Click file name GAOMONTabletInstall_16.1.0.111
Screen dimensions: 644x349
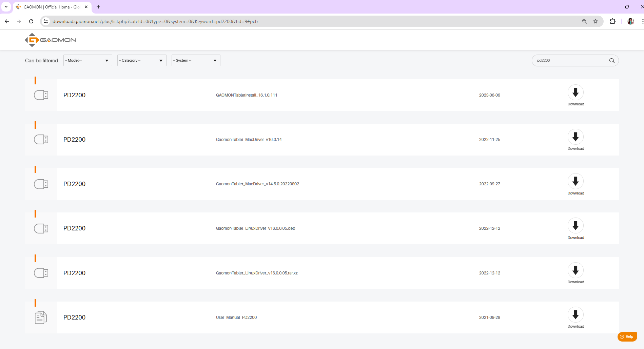pos(247,95)
